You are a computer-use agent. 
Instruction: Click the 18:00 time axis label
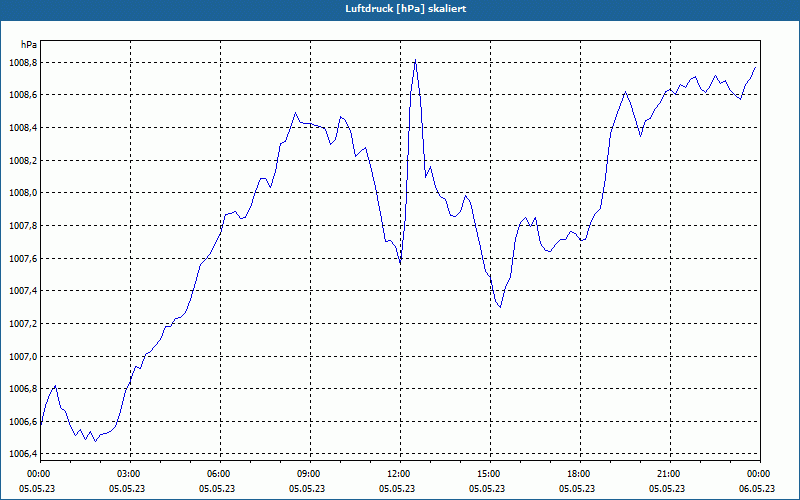580,474
